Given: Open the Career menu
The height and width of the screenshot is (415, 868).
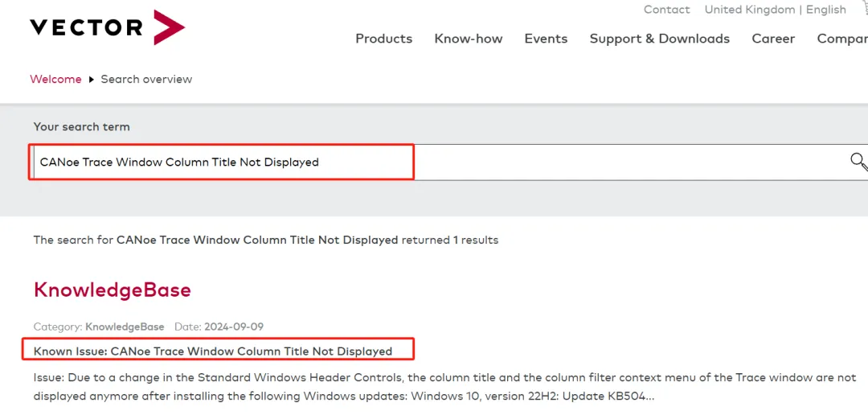Looking at the screenshot, I should (x=773, y=39).
